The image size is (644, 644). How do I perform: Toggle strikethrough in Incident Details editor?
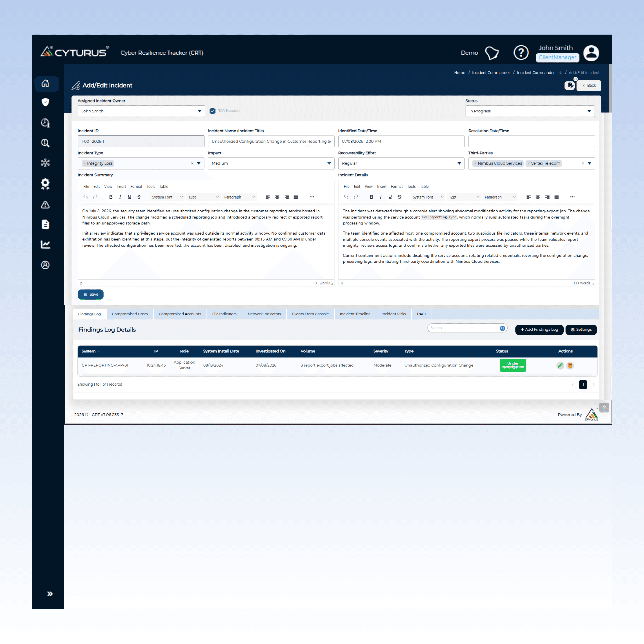399,197
